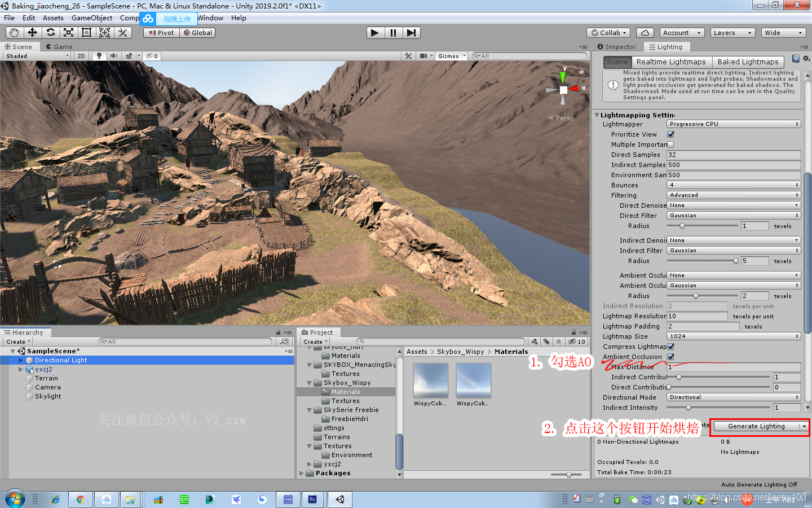
Task: Open Bounces dropdown
Action: tap(734, 185)
